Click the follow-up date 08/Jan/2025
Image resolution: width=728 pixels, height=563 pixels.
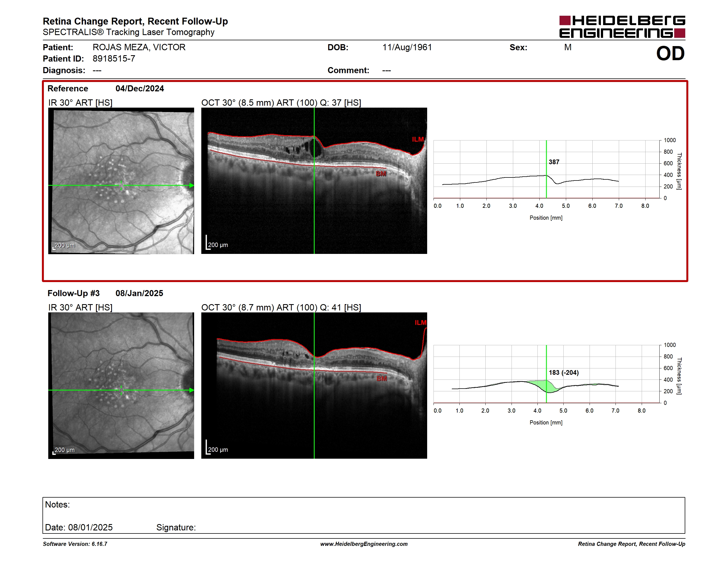pyautogui.click(x=139, y=293)
